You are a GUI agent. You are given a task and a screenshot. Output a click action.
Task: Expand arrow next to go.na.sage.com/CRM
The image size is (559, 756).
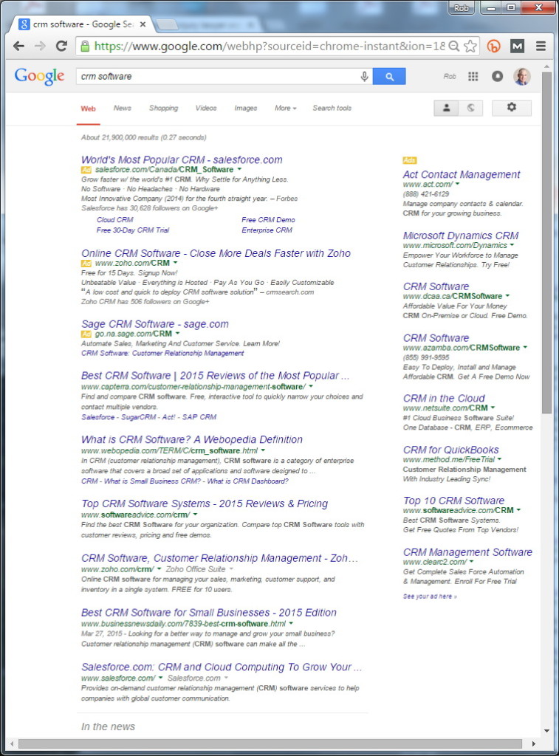tap(177, 333)
